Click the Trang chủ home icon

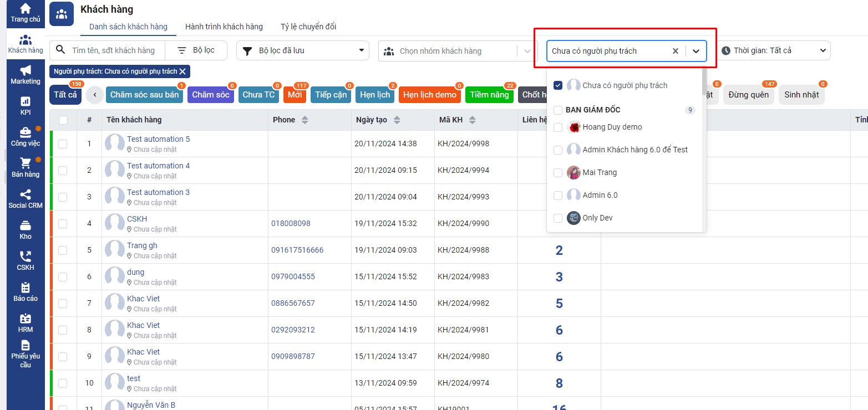click(26, 9)
